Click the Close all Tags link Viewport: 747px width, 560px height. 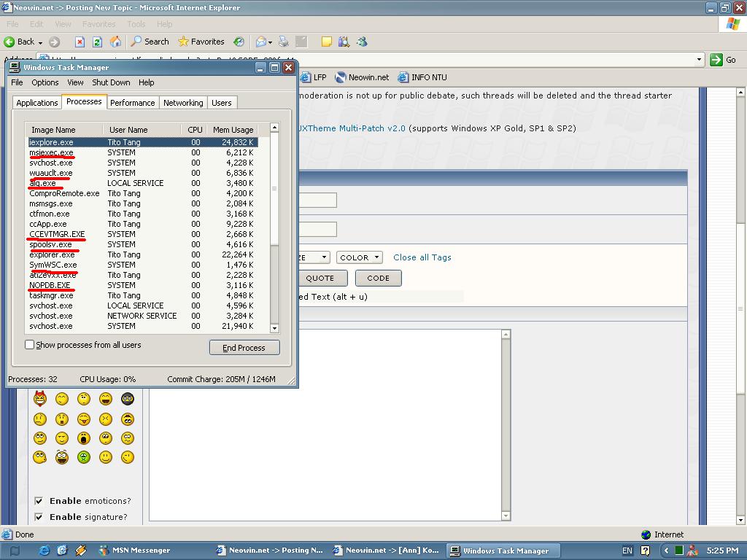tap(424, 257)
